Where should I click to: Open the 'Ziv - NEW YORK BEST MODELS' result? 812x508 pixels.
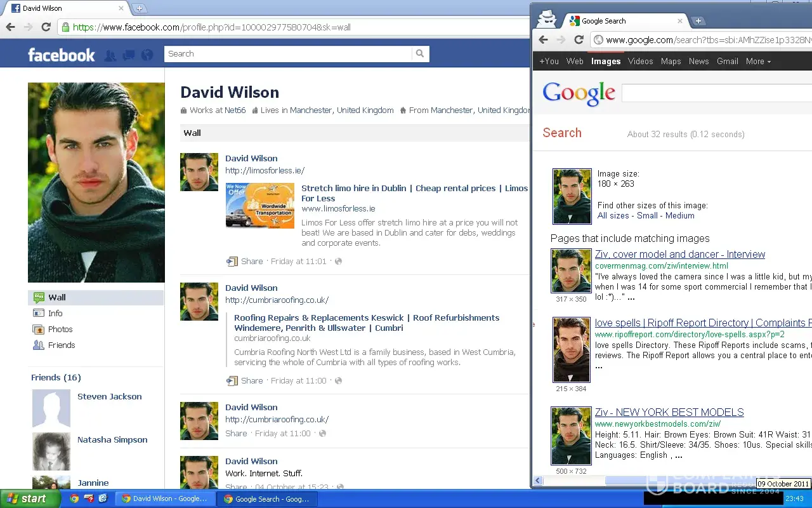pyautogui.click(x=669, y=412)
